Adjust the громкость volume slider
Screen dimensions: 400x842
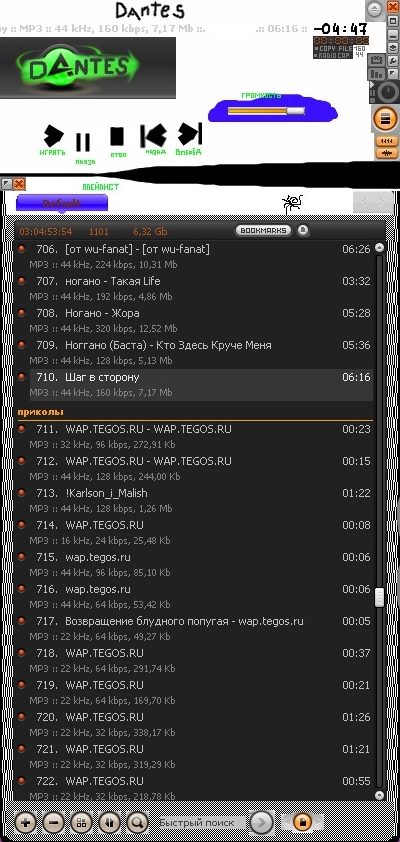click(266, 111)
